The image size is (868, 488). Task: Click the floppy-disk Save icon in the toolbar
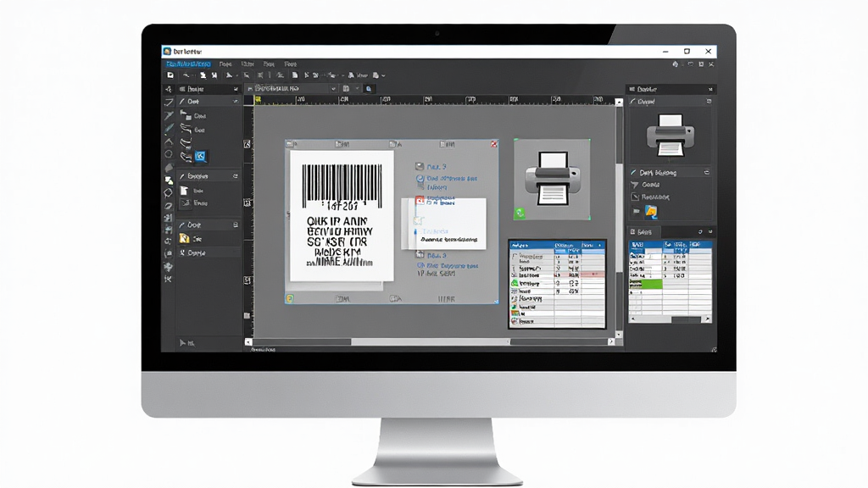tap(170, 75)
